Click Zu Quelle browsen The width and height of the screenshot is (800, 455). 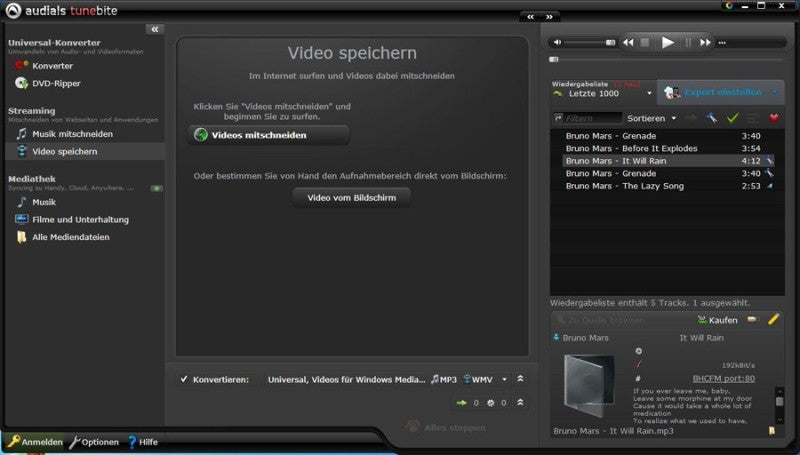click(x=601, y=320)
